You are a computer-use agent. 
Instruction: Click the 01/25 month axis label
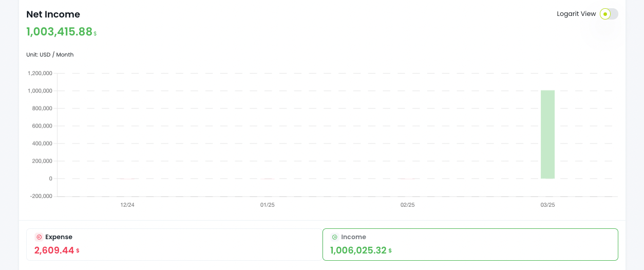(x=268, y=205)
